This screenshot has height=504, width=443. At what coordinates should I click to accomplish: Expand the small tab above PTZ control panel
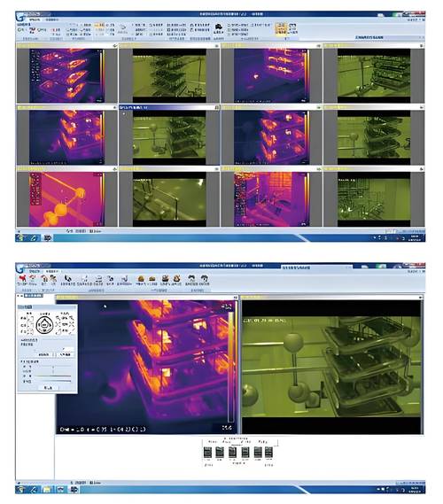pyautogui.click(x=34, y=295)
